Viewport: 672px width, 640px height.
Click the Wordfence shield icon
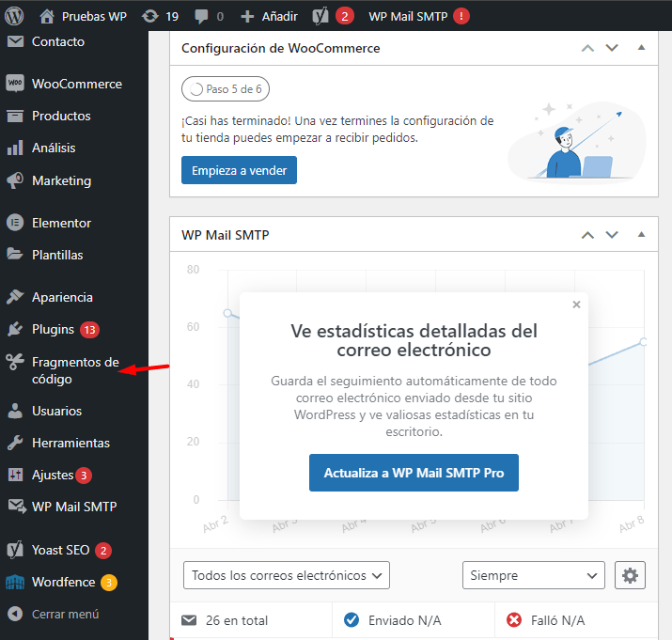pos(15,582)
